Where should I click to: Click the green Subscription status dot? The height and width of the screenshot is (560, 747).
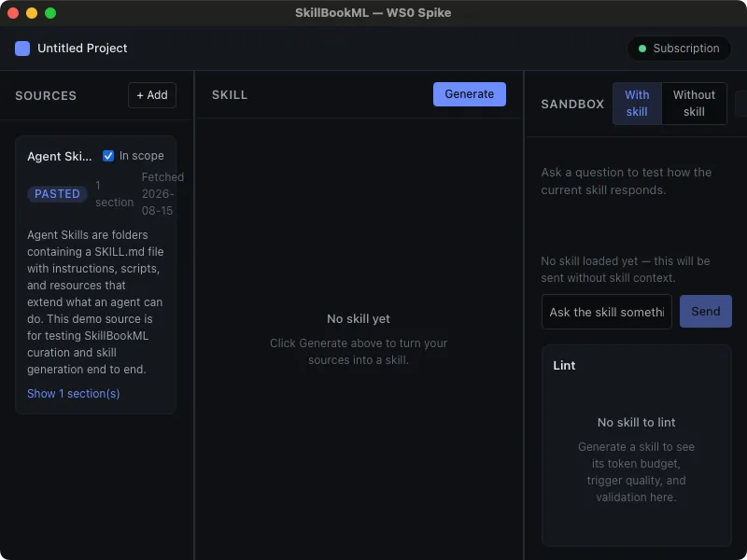point(641,49)
